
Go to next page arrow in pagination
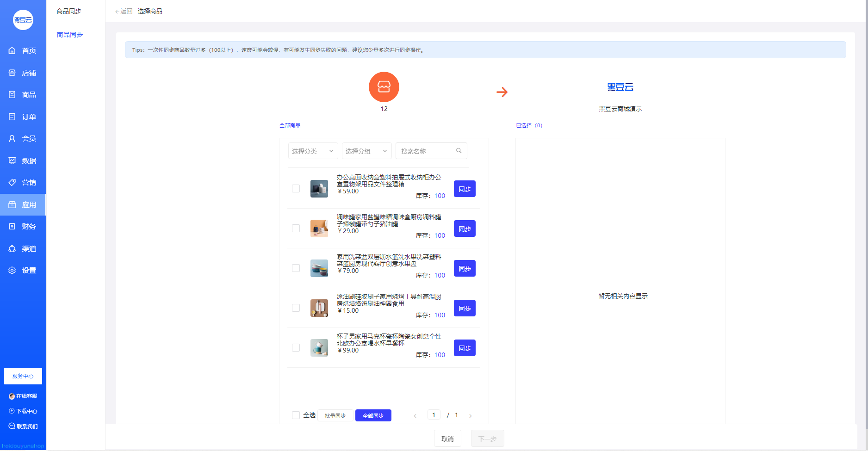pos(471,416)
